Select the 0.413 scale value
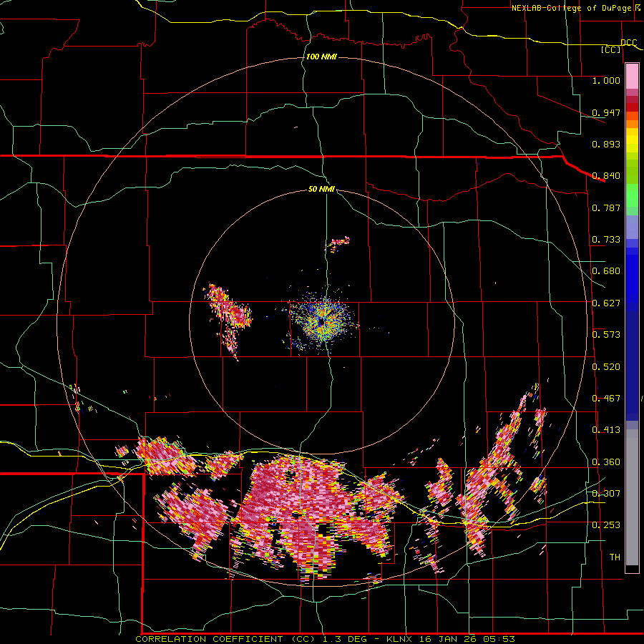This screenshot has height=644, width=644. [606, 430]
